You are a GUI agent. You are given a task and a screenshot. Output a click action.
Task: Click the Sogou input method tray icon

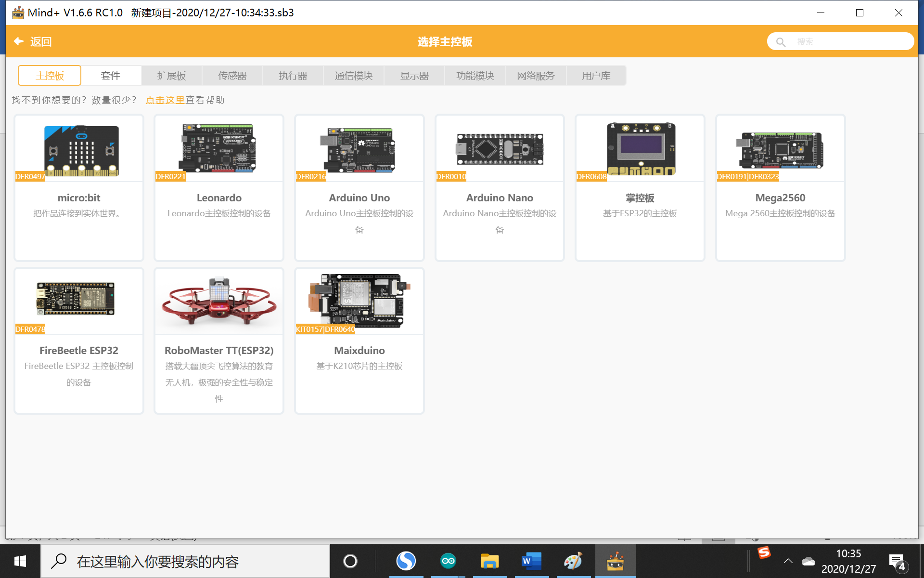(764, 552)
